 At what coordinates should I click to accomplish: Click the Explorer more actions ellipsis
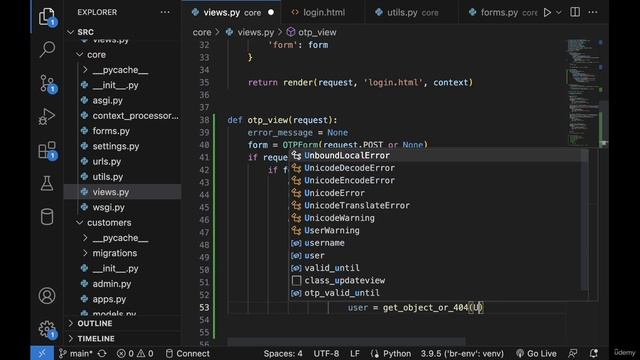tap(165, 12)
